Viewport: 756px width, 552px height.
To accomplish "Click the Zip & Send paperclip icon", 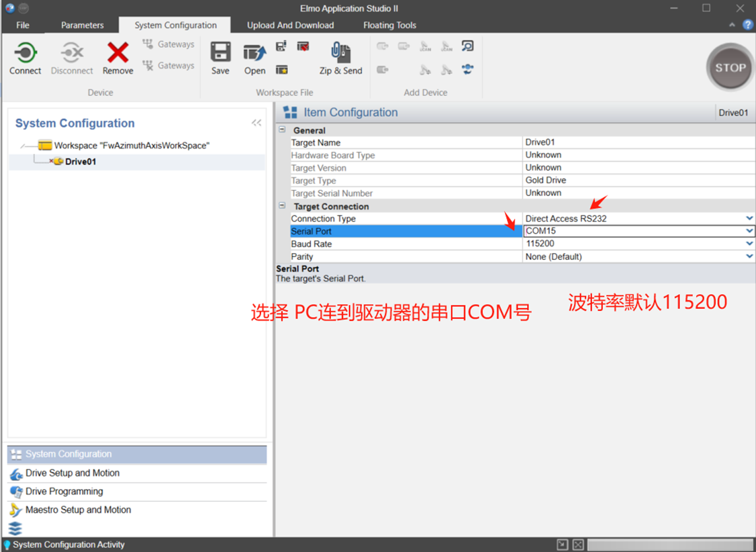I will pos(341,52).
